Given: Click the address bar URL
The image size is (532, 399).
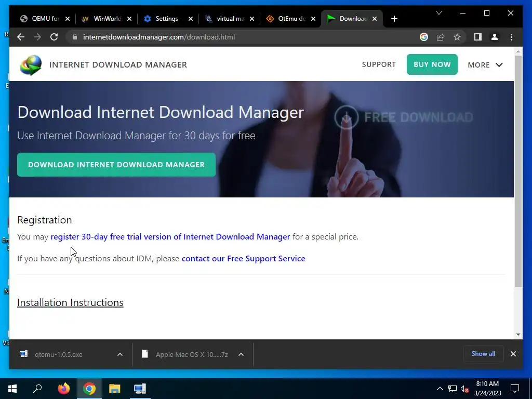Looking at the screenshot, I should click(x=159, y=37).
